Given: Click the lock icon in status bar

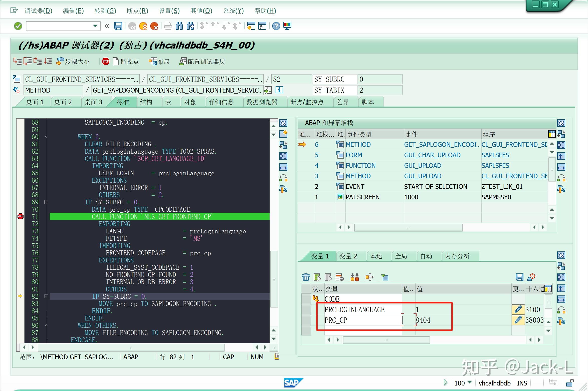Looking at the screenshot, I should click(570, 383).
